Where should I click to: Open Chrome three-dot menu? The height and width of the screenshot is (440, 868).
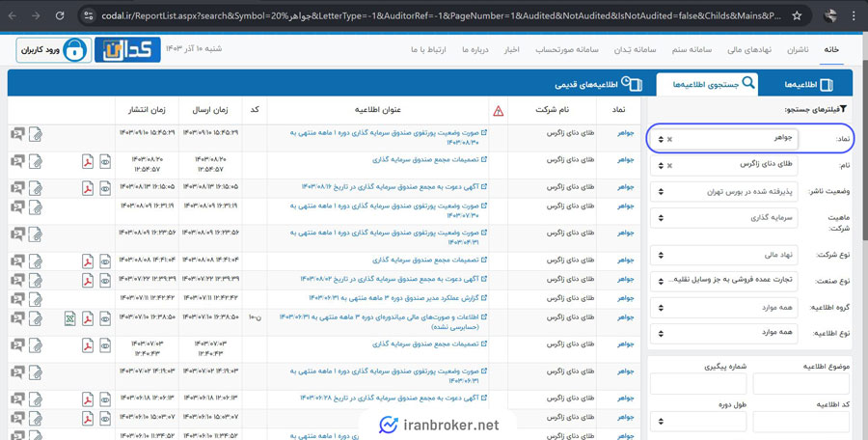pyautogui.click(x=854, y=16)
